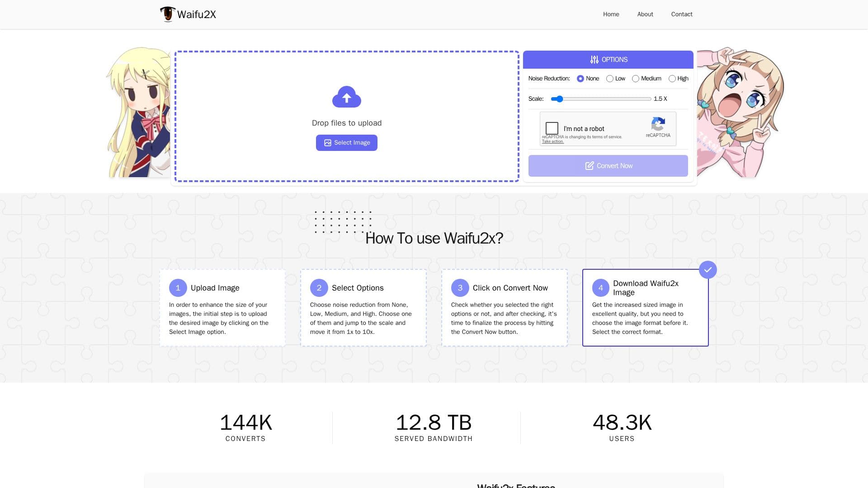
Task: Click the Drop files to upload text
Action: coord(347,123)
